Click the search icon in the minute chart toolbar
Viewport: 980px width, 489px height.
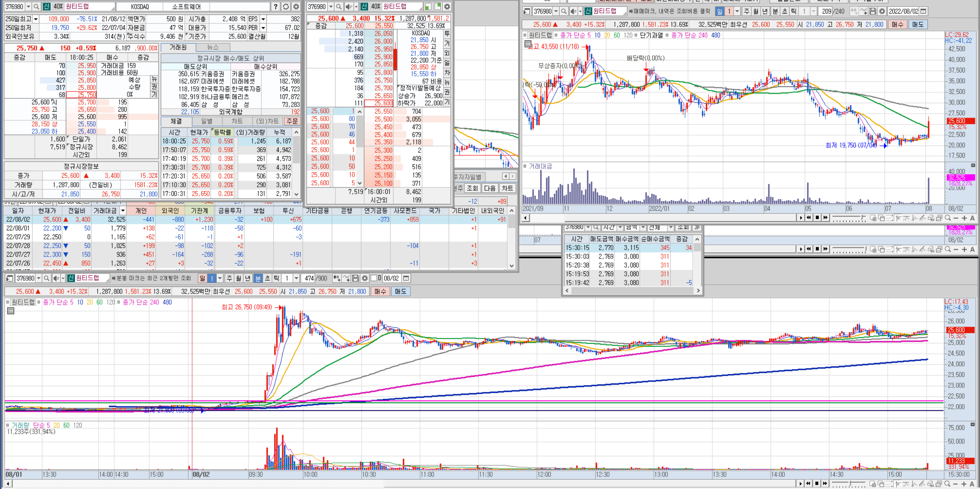46,278
